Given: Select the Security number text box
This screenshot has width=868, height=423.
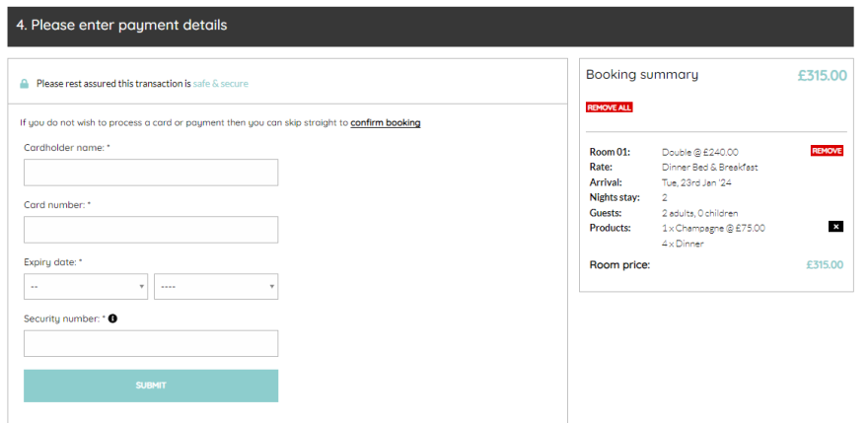Looking at the screenshot, I should (x=151, y=343).
